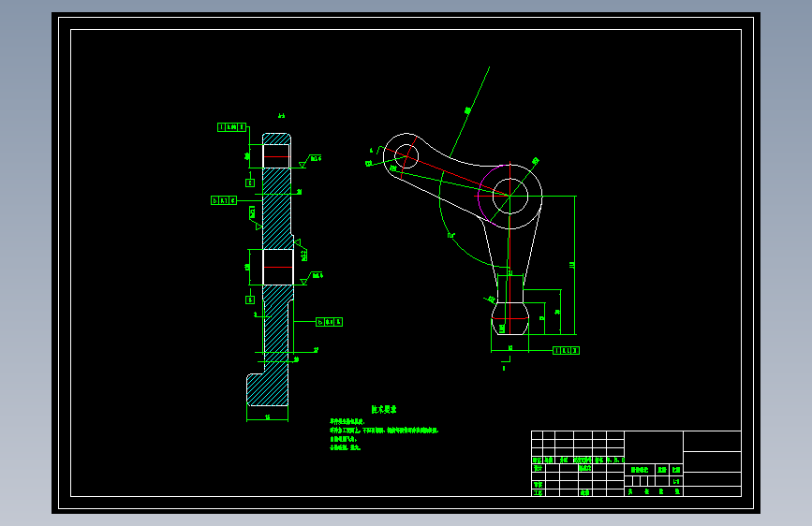This screenshot has height=526, width=812.
Task: Select the roughness symbol beside the upper bore
Action: point(310,160)
